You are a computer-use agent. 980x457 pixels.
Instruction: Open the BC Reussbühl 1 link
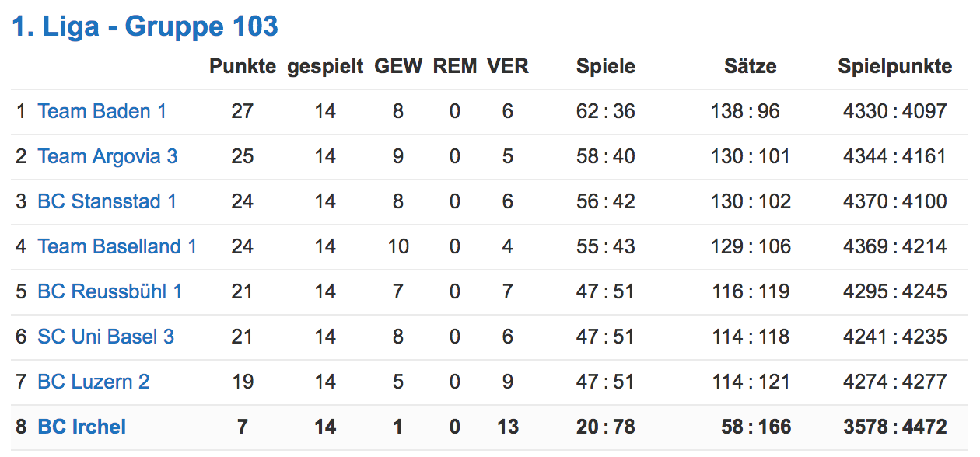click(x=110, y=291)
